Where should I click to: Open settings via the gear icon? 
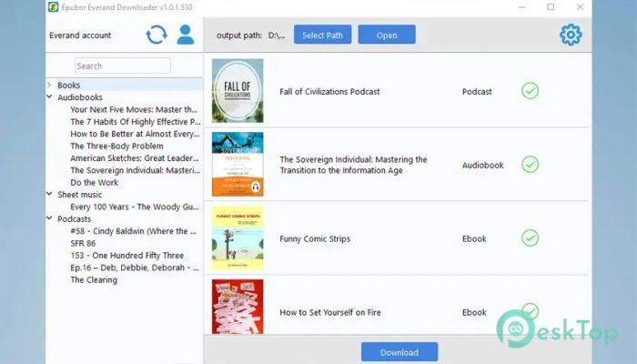coord(571,35)
